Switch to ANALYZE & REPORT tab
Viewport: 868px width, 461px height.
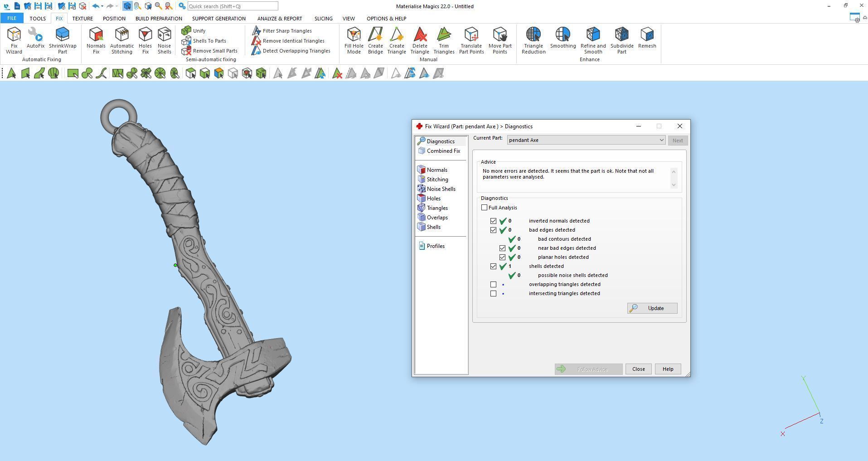pos(280,19)
